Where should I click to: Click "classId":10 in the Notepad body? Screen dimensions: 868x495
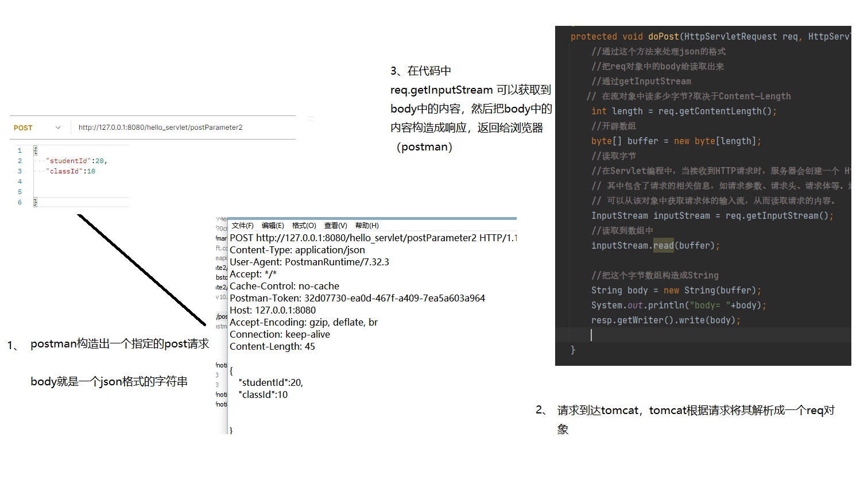[263, 395]
